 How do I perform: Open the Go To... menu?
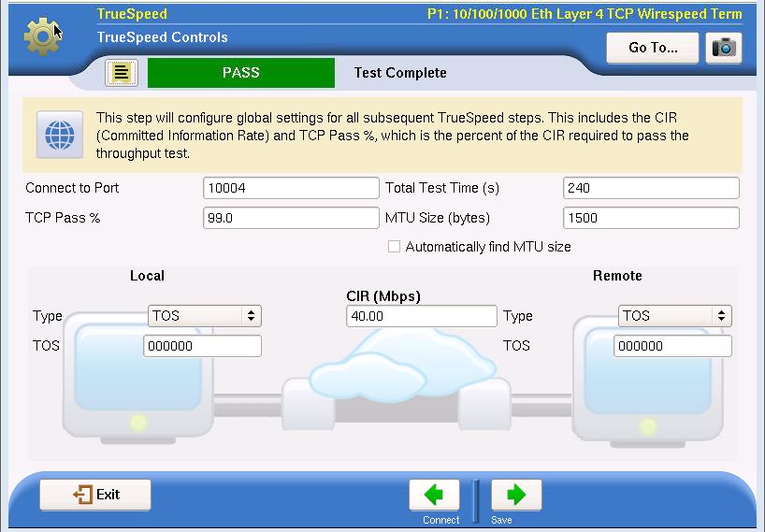coord(653,48)
